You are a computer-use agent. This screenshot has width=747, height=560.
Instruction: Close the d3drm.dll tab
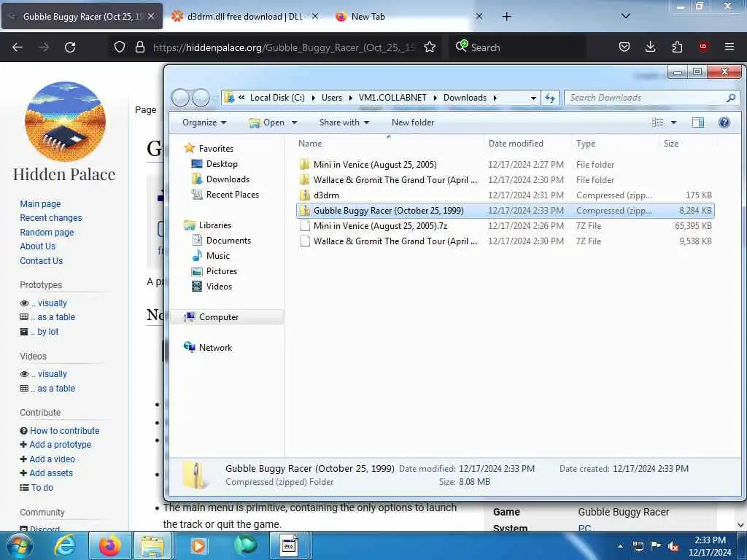tap(315, 16)
